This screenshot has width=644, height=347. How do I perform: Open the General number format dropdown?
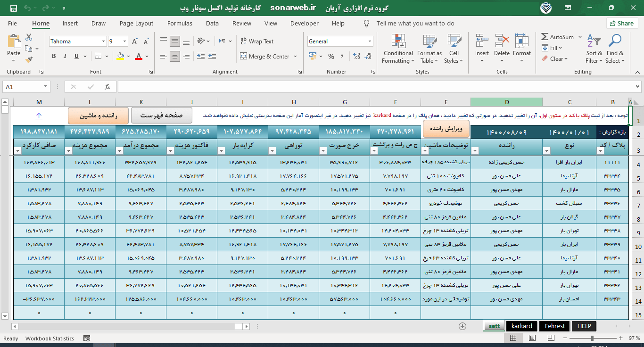[x=370, y=41]
